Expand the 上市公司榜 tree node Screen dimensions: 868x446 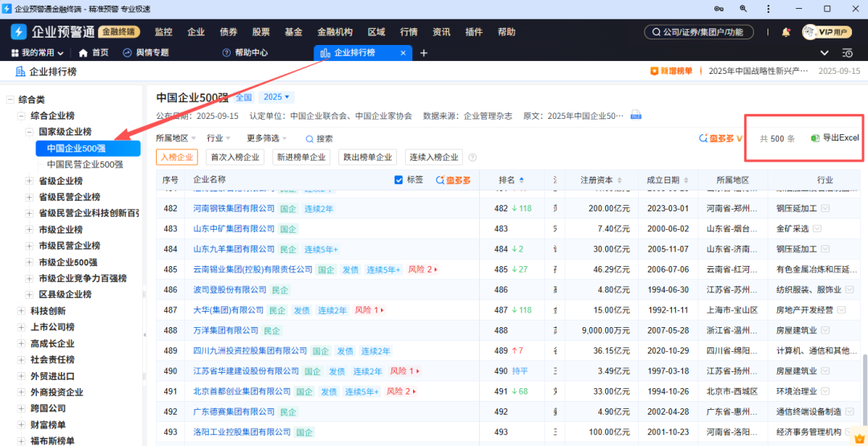click(21, 327)
